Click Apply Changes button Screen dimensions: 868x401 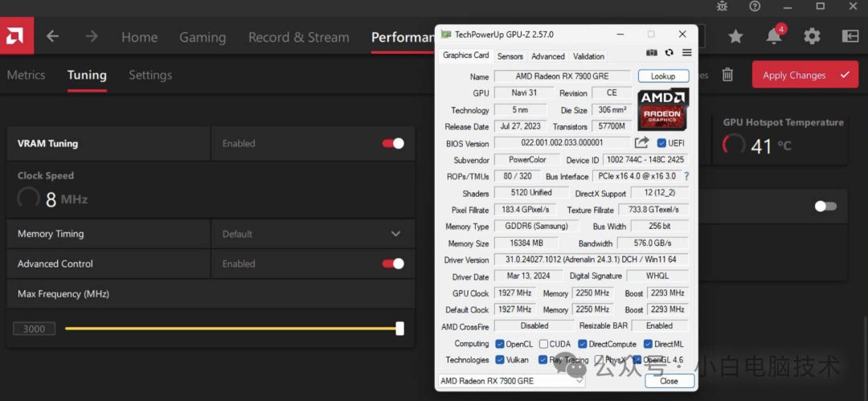tap(805, 75)
